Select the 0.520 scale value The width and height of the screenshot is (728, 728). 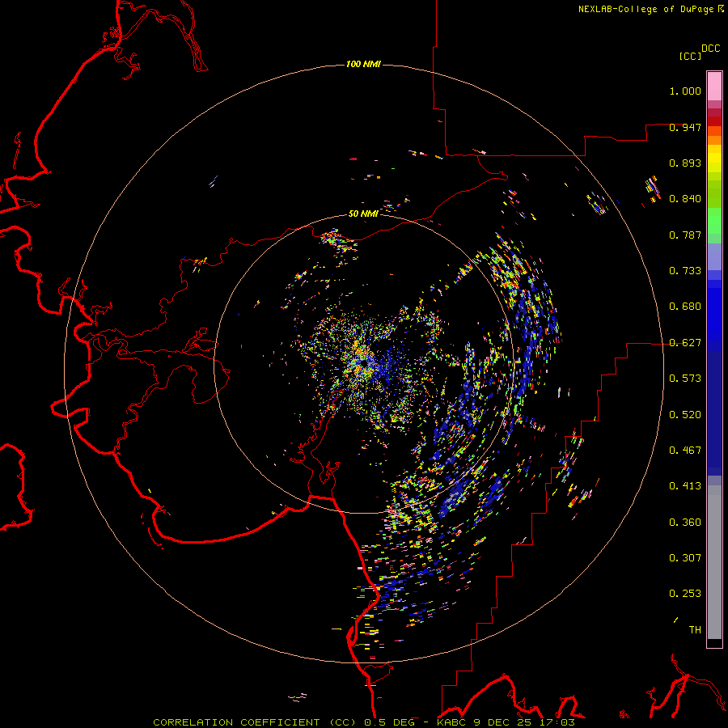[685, 415]
